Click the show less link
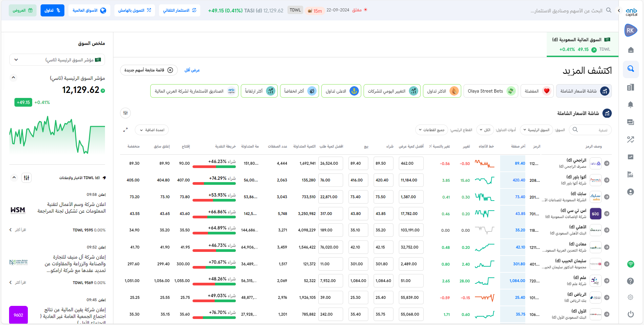This screenshot has height=325, width=644. (x=192, y=70)
